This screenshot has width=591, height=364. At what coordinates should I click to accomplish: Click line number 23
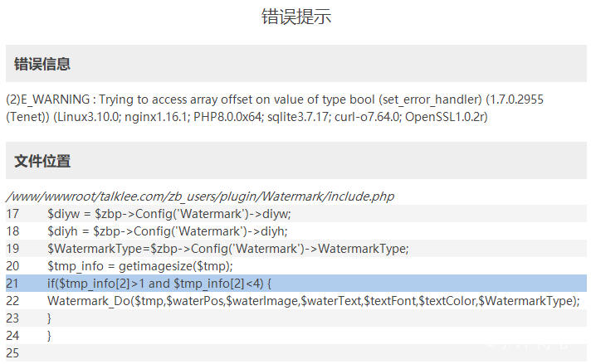[12, 318]
